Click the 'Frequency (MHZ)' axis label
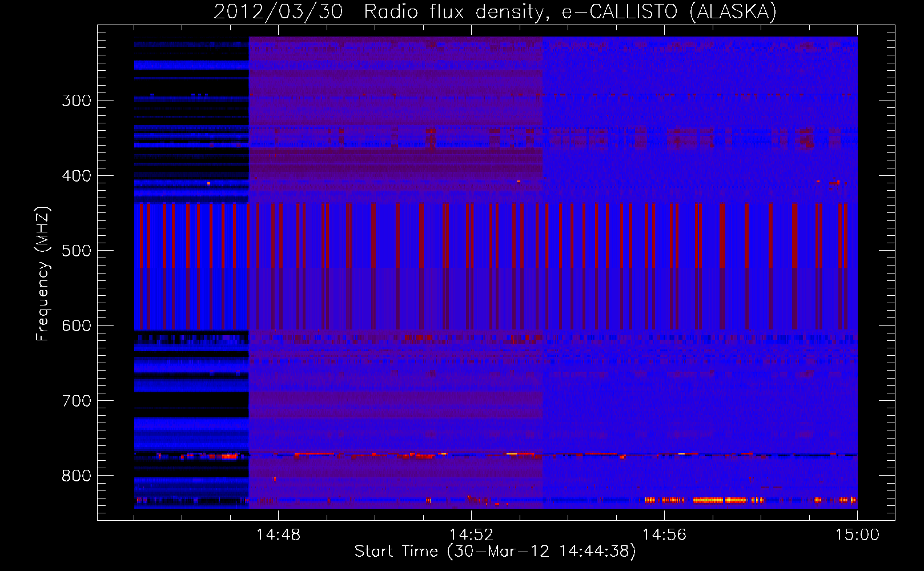Image resolution: width=924 pixels, height=571 pixels. coord(43,274)
